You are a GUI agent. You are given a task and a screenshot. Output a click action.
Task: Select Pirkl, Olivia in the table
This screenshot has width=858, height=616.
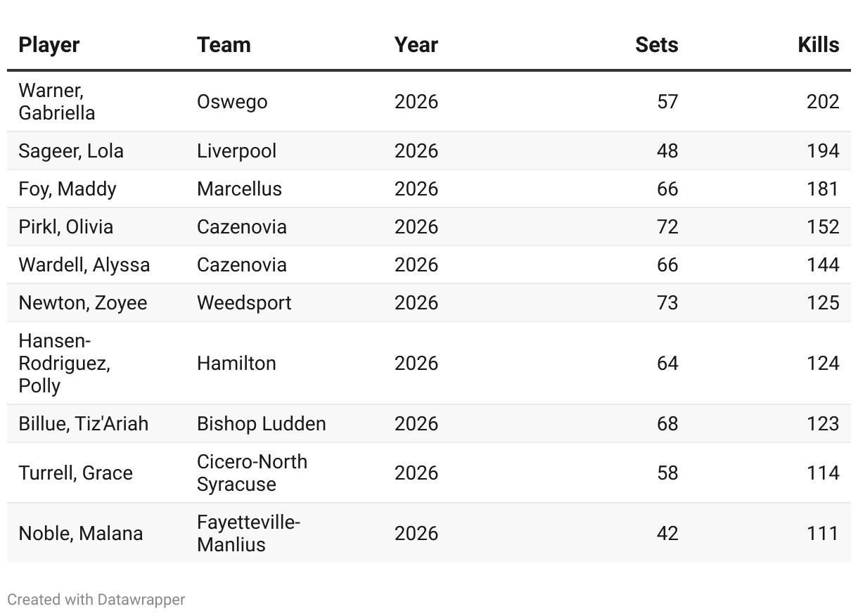pos(66,227)
